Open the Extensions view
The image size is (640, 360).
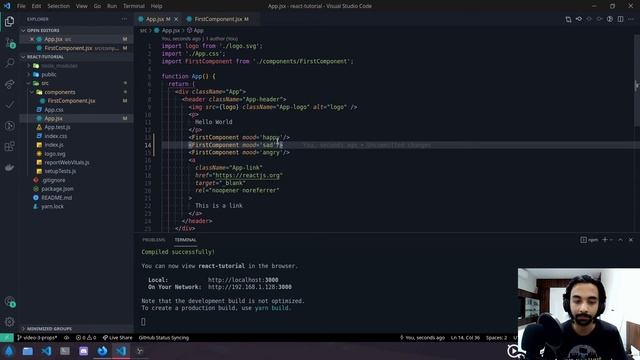click(9, 147)
